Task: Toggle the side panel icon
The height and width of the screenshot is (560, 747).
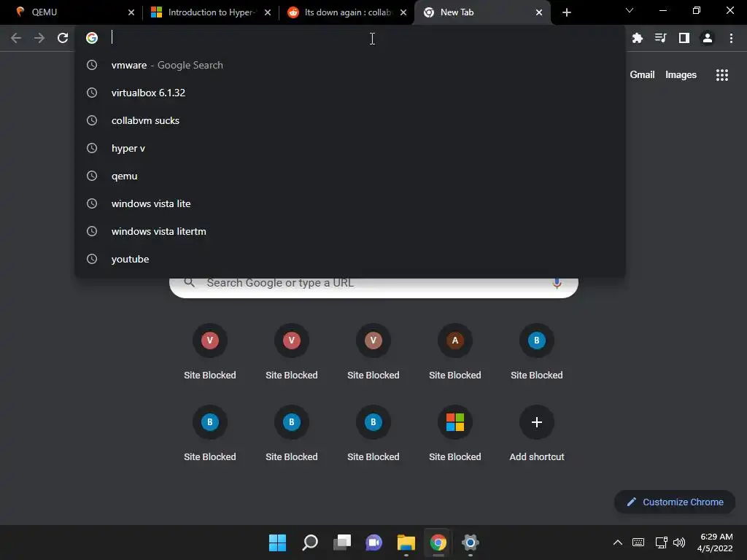Action: point(684,38)
